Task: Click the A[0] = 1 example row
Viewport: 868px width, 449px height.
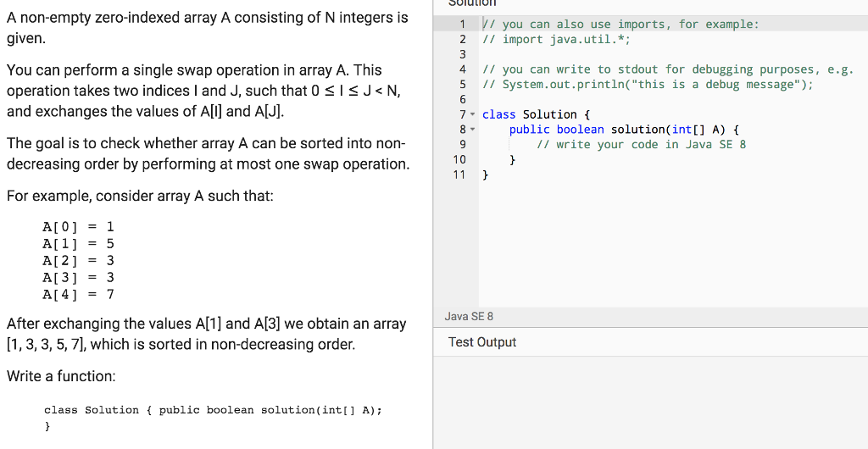Action: (x=79, y=227)
